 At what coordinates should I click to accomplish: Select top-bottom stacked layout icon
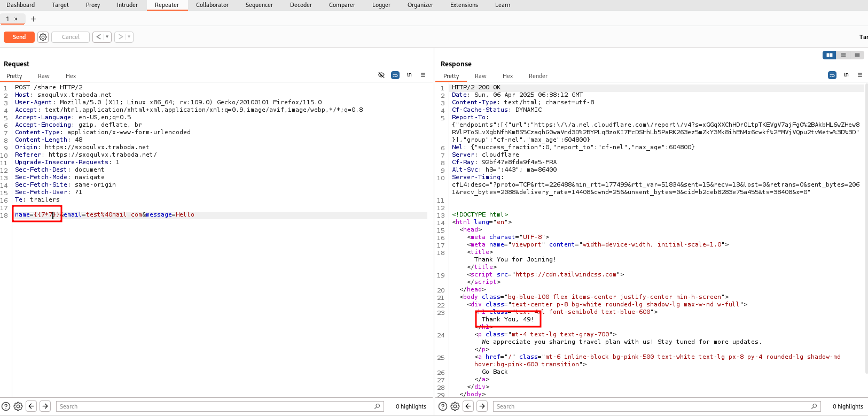click(x=843, y=55)
